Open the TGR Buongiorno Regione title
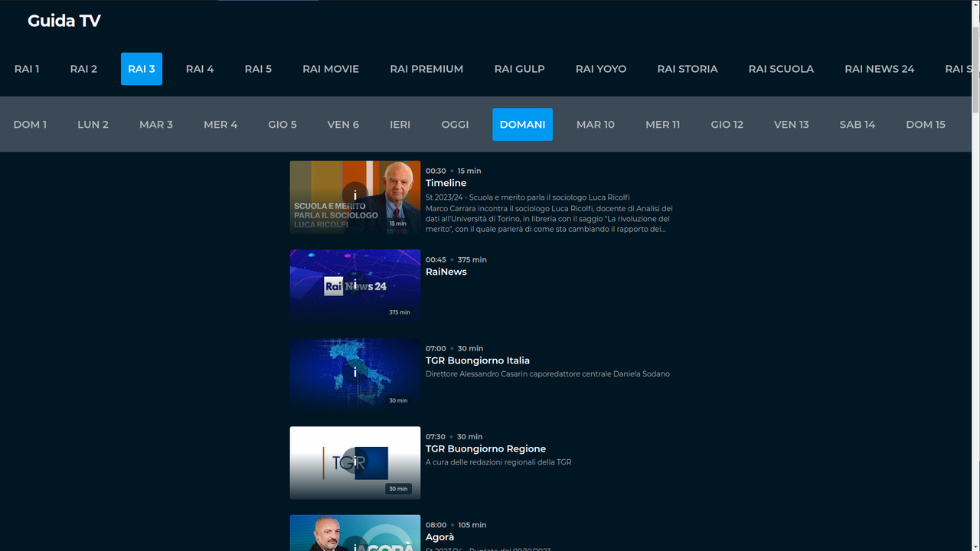 485,449
